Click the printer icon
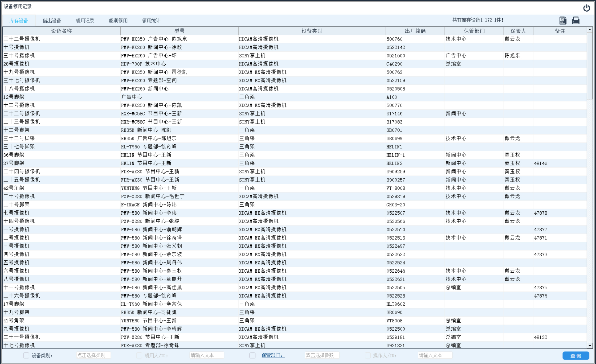The image size is (596, 364). 575,20
